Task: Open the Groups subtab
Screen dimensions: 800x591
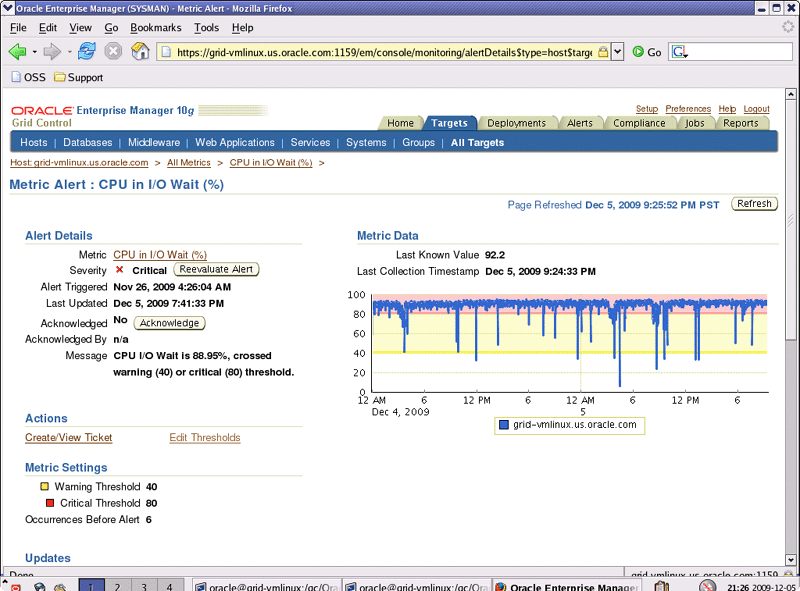Action: [x=418, y=142]
